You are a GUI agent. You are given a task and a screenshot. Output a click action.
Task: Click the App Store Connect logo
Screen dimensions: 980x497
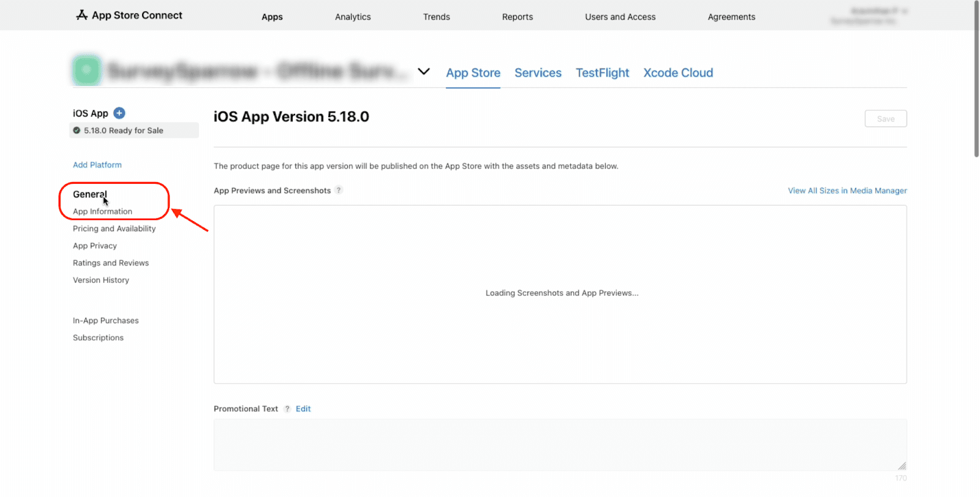click(129, 15)
